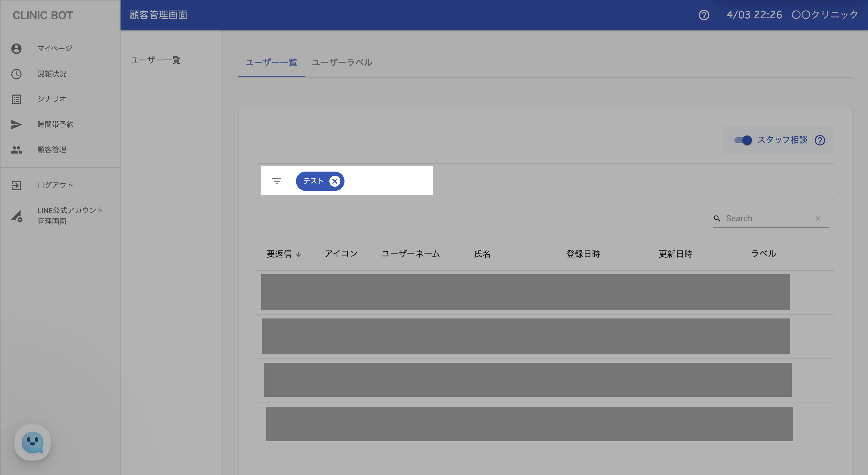Click the 顧客管理 people icon
Viewport: 868px width, 475px height.
pyautogui.click(x=16, y=150)
